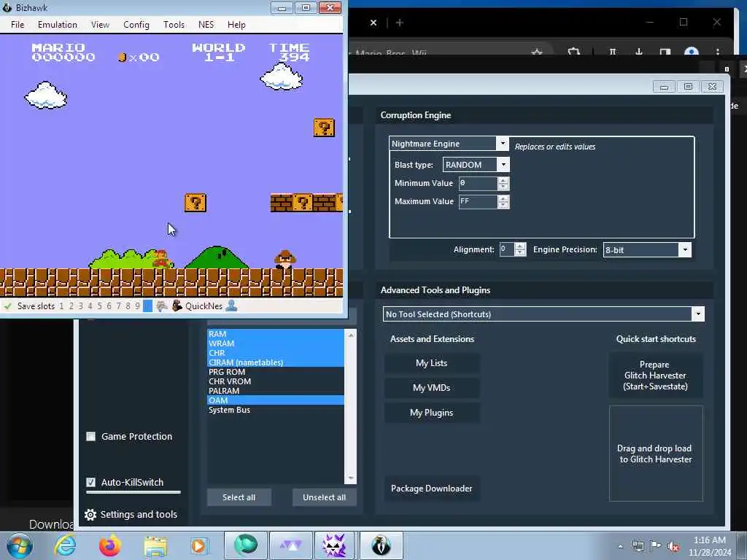This screenshot has height=560, width=747.
Task: Select save slot 6
Action: point(109,306)
